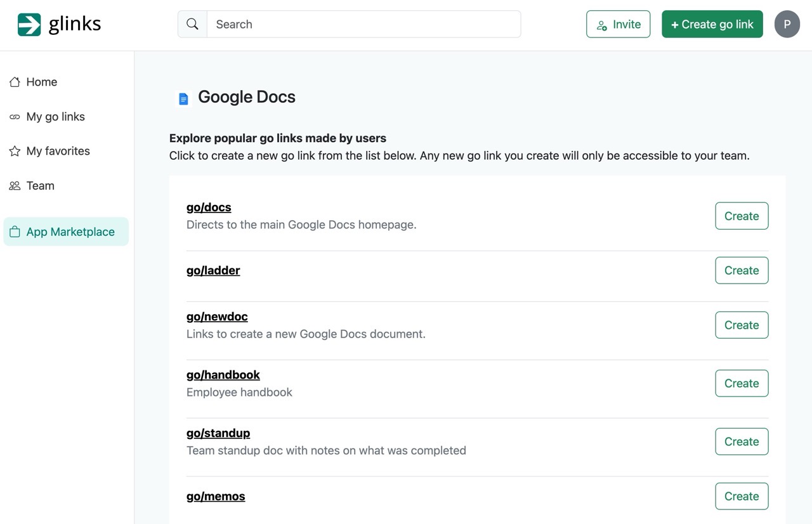The height and width of the screenshot is (524, 812).
Task: Click the glinks arrow logo icon
Action: (29, 25)
